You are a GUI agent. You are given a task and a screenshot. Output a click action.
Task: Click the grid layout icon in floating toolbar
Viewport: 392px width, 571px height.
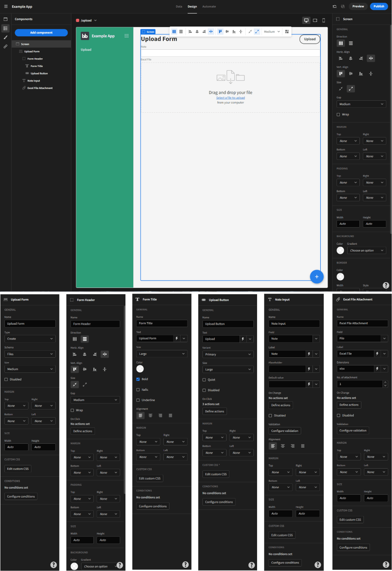(x=287, y=31)
